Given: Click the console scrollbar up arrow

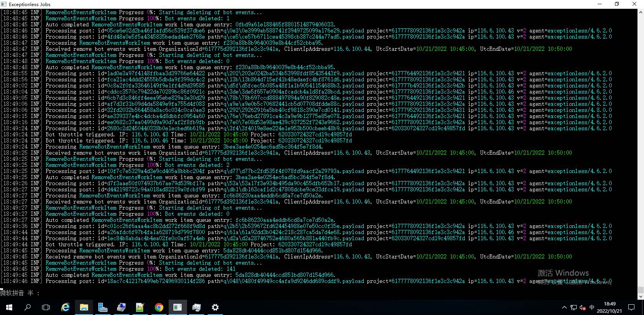Looking at the screenshot, I should pos(641,12).
